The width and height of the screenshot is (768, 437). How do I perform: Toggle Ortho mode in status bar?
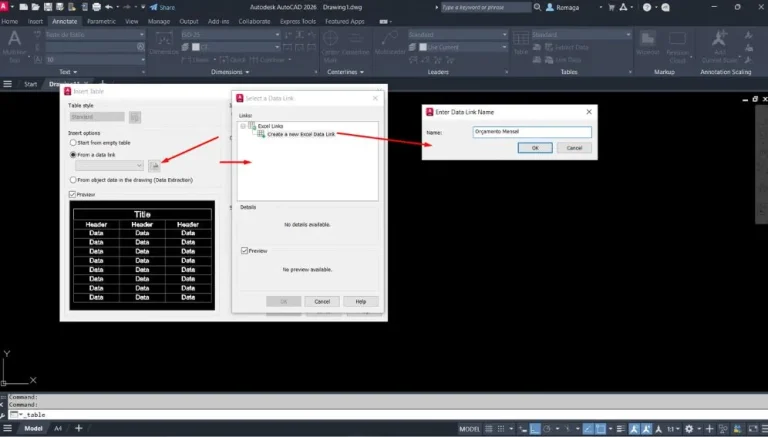coord(535,429)
